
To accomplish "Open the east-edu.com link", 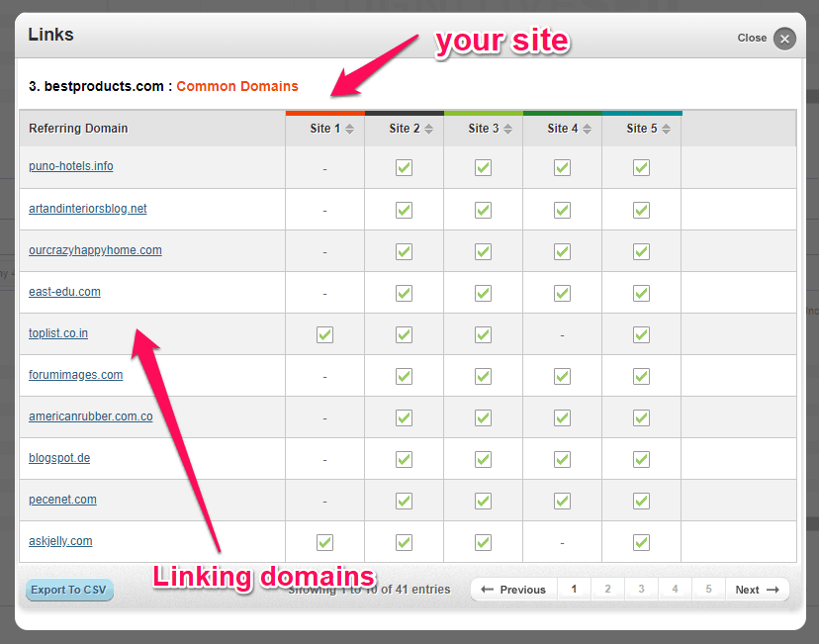I will point(64,292).
